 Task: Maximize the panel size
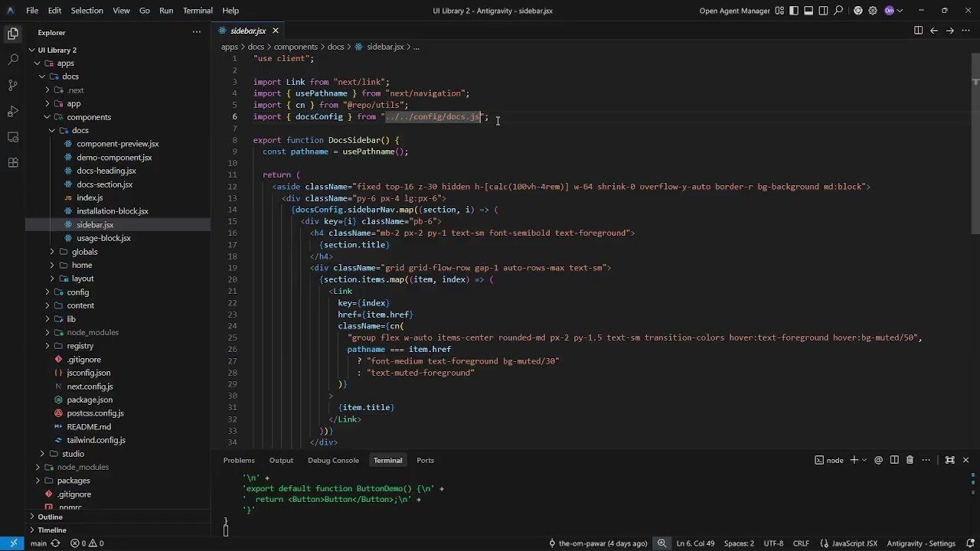tap(949, 460)
